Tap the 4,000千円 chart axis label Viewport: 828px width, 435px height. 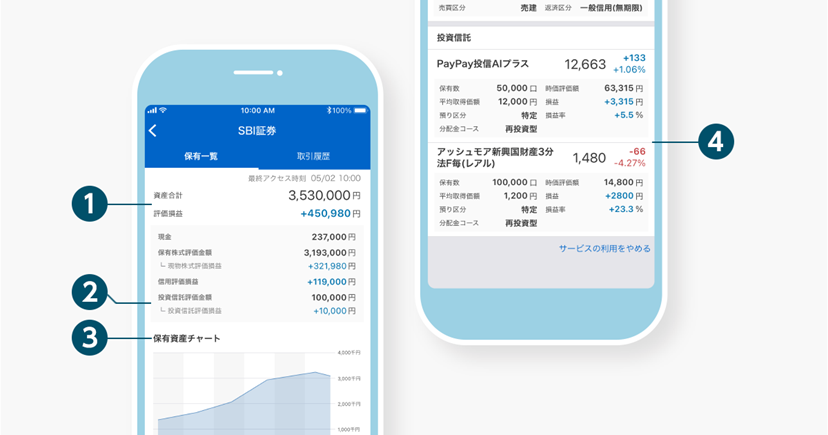[x=349, y=353]
